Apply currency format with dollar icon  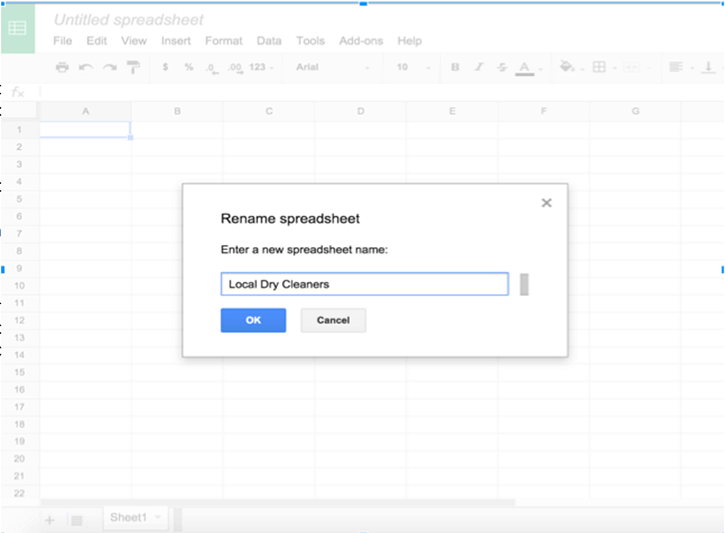pos(165,67)
